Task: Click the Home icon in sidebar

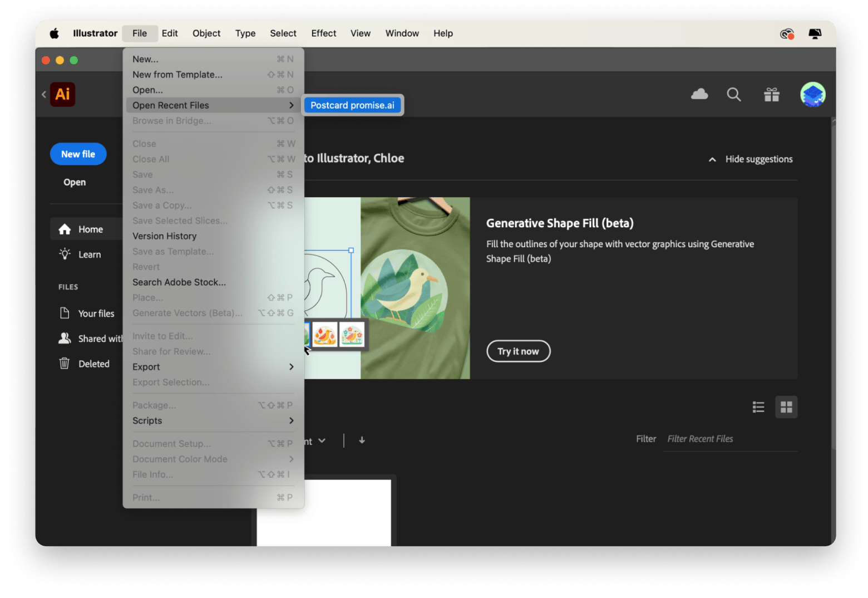Action: (65, 229)
